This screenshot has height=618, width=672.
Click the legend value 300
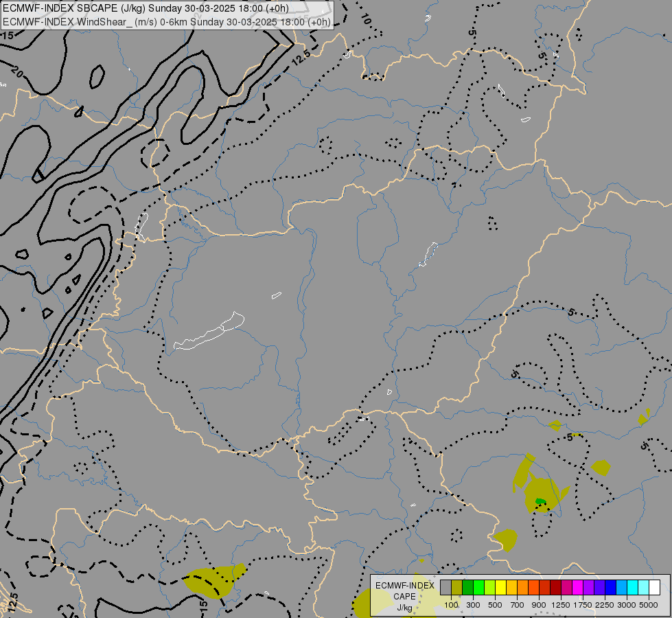coord(473,605)
